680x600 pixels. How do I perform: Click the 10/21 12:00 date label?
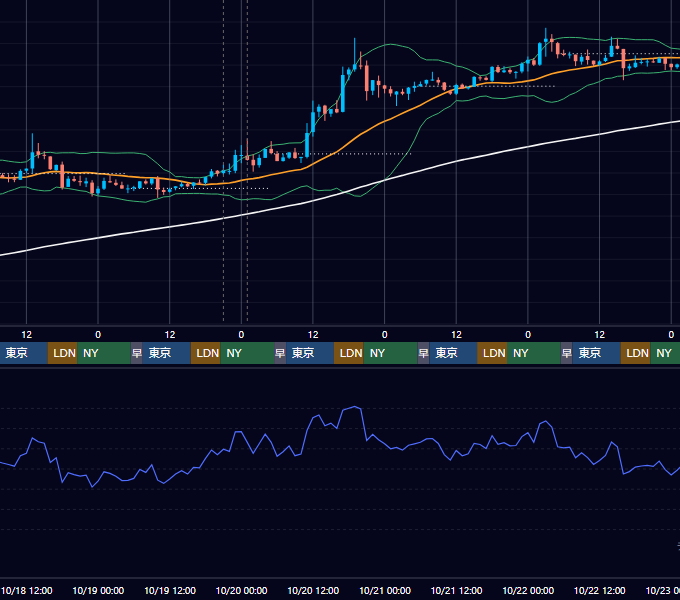point(456,590)
